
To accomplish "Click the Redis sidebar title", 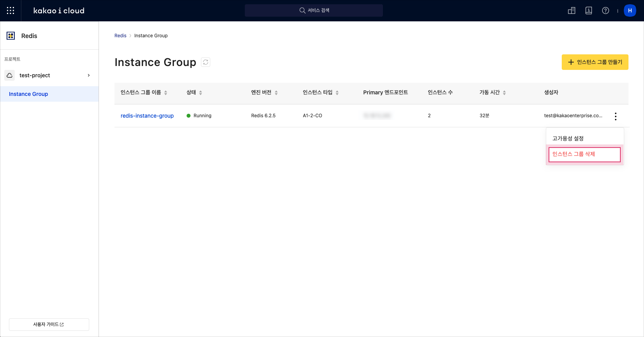I will [29, 36].
